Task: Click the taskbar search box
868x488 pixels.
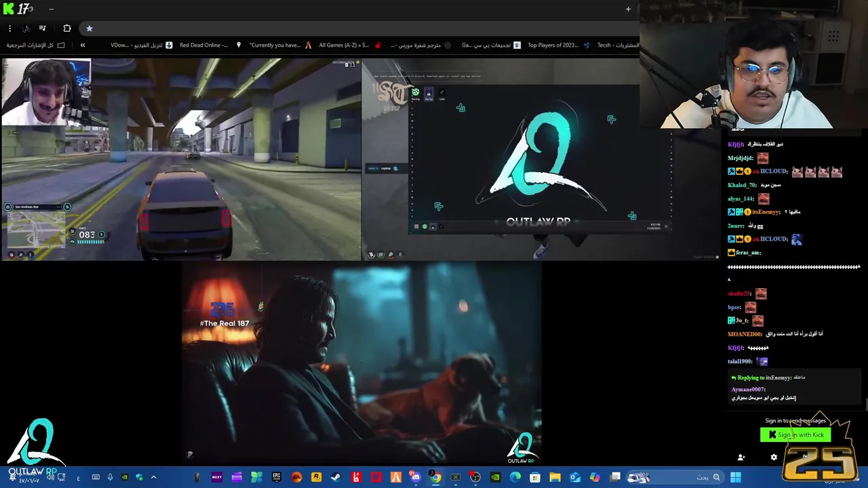Action: coord(675,477)
